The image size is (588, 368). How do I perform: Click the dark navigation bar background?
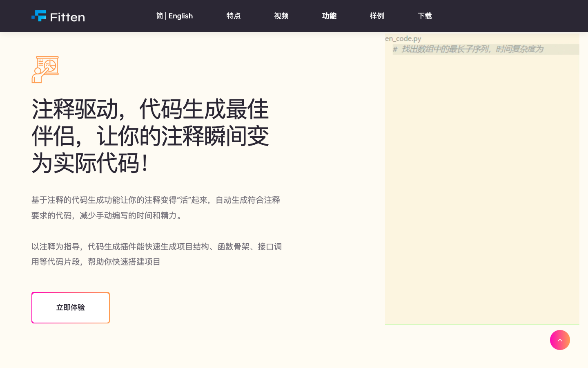tap(510, 16)
